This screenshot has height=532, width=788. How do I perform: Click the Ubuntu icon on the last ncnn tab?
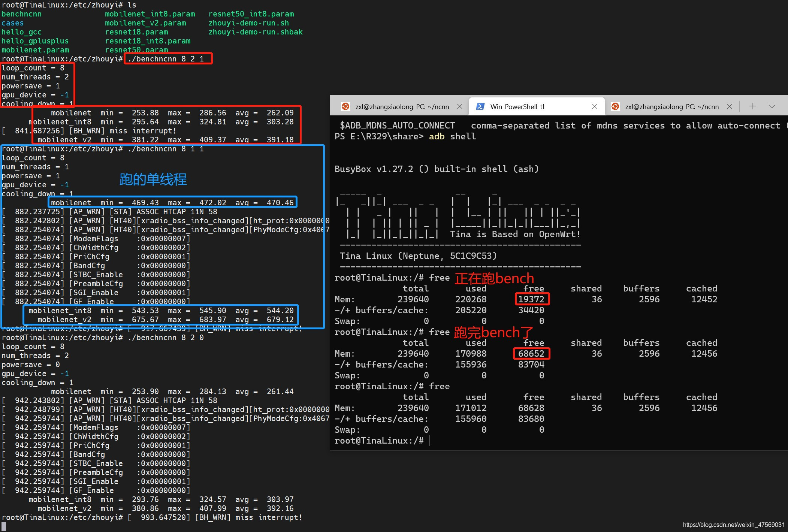point(615,106)
